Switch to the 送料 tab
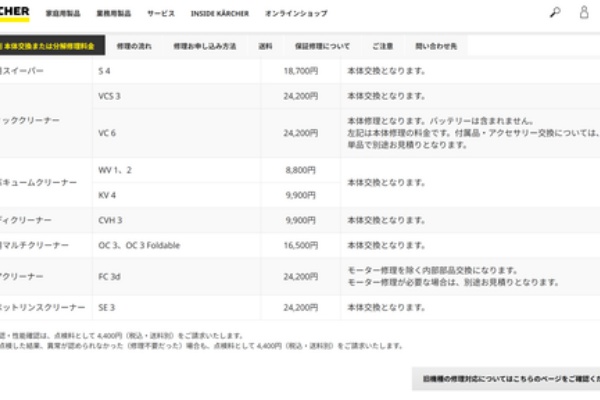Screen dimensions: 600x400 [265, 46]
